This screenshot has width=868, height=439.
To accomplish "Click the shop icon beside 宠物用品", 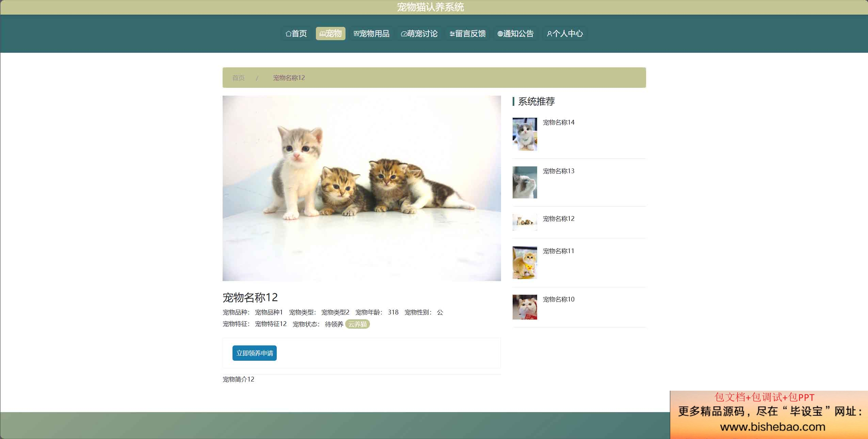I will click(x=356, y=34).
